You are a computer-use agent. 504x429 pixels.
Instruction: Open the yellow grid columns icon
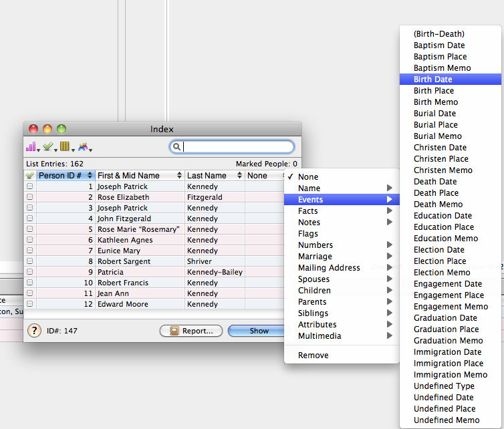(x=65, y=147)
